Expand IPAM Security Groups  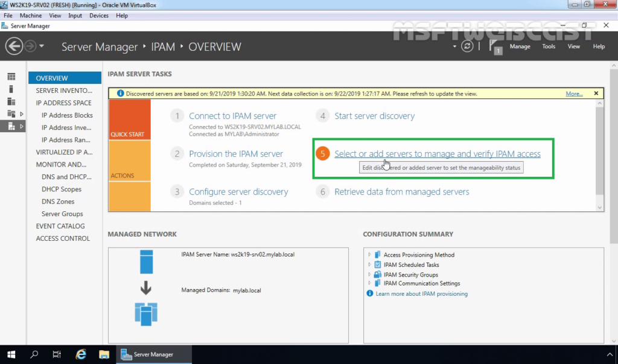(369, 275)
